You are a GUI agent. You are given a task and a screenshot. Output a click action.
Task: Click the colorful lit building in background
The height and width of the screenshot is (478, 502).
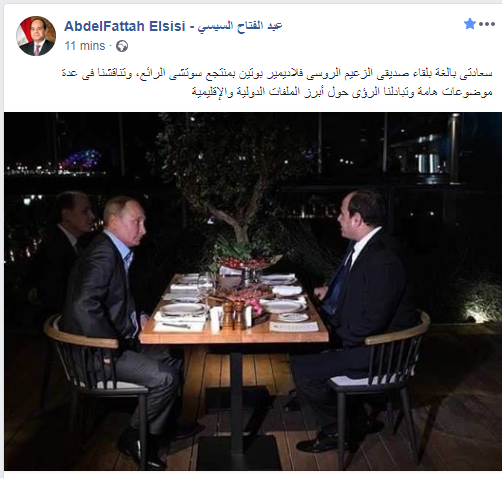(x=80, y=159)
